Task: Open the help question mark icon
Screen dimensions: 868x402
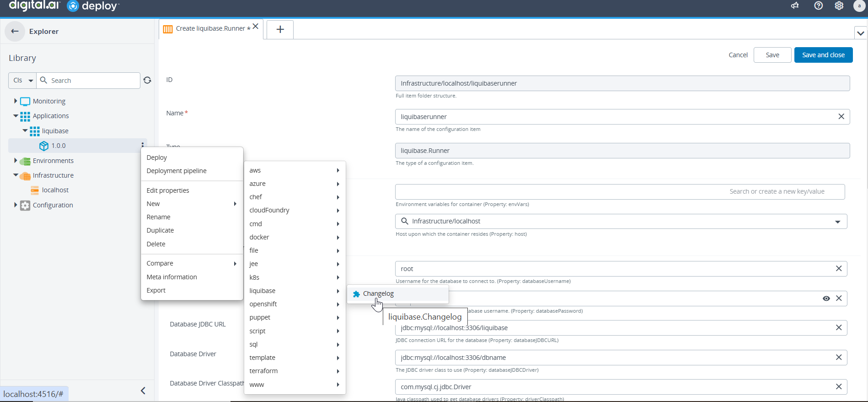Action: (819, 5)
